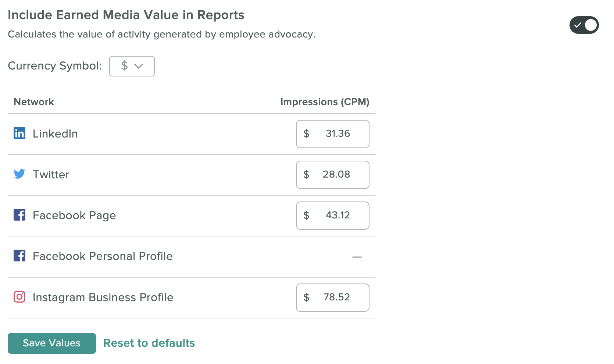Click the LinkedIn network icon
The height and width of the screenshot is (364, 614).
(19, 133)
